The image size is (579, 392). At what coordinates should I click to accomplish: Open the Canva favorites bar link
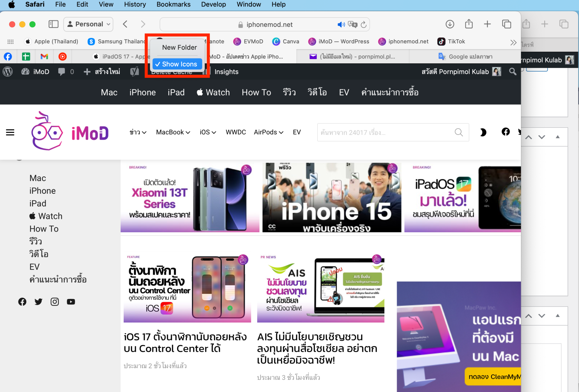tap(286, 42)
